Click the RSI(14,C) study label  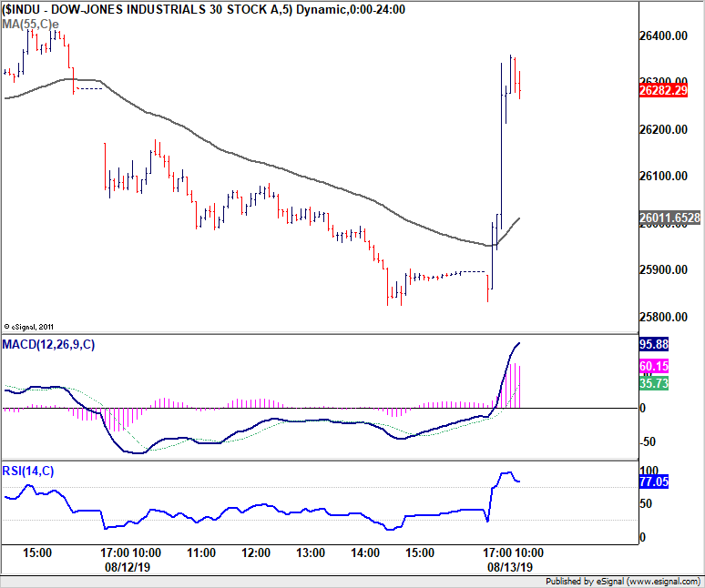pos(28,471)
